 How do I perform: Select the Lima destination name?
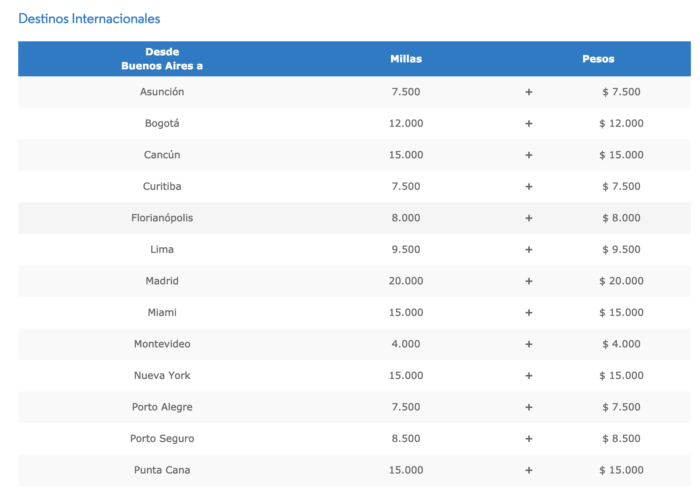pyautogui.click(x=162, y=249)
